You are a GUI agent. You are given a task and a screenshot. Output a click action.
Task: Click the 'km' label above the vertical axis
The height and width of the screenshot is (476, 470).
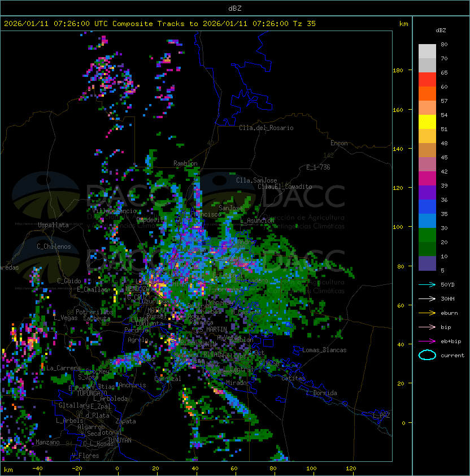403,24
